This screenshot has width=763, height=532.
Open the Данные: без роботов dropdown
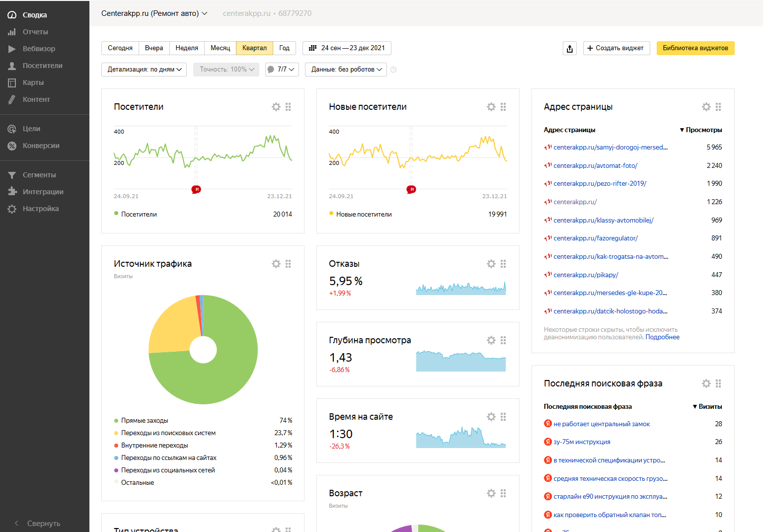coord(346,70)
